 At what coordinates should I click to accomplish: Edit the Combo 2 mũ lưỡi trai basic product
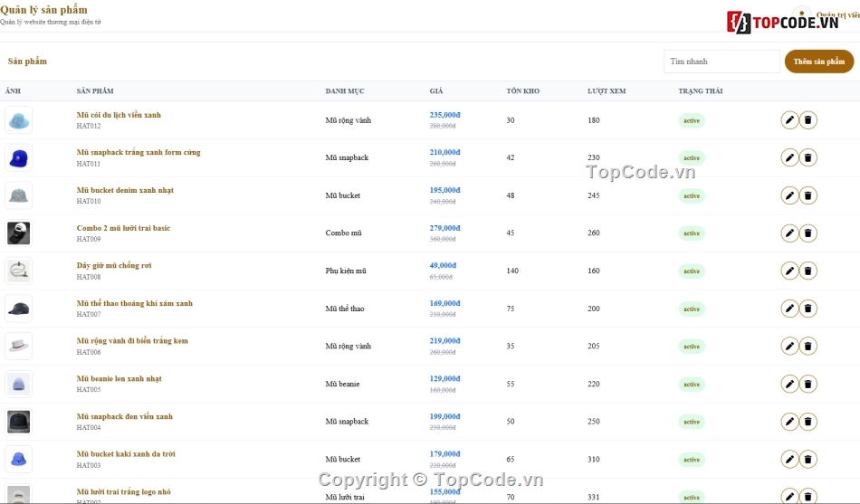pos(789,233)
